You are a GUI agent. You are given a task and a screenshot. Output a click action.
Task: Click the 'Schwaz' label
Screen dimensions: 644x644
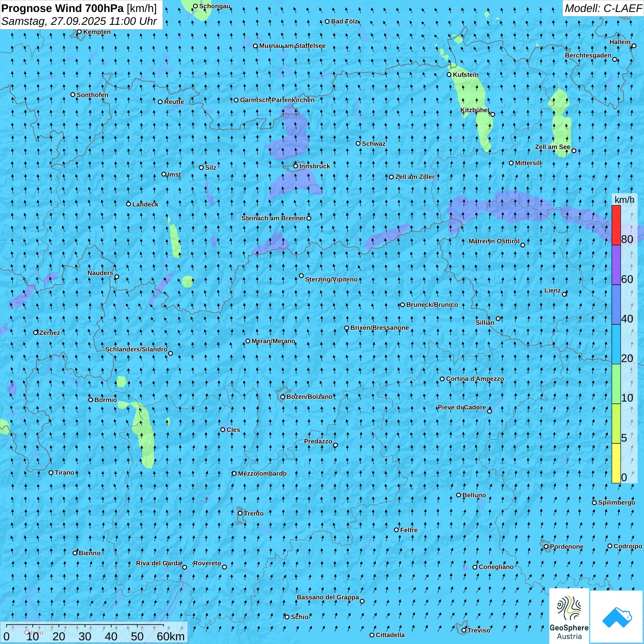coord(374,144)
